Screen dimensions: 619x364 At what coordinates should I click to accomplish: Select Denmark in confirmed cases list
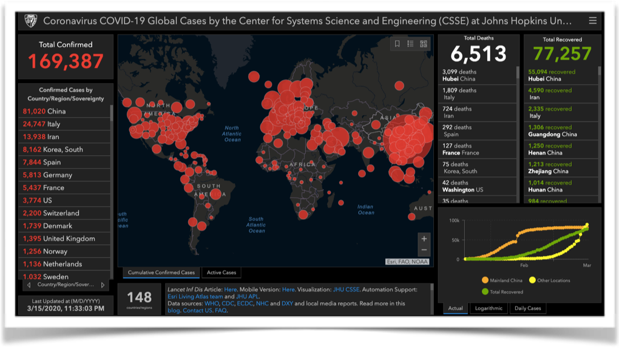pos(64,226)
